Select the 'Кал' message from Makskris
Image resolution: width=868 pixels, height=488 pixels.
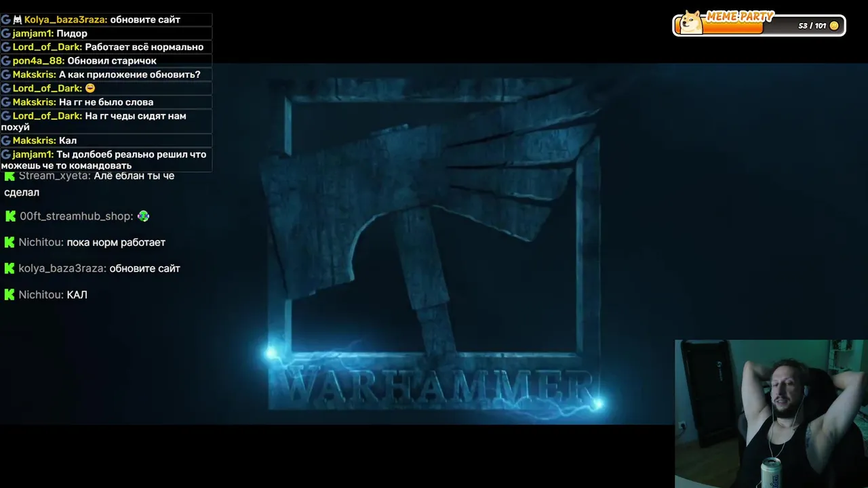68,140
